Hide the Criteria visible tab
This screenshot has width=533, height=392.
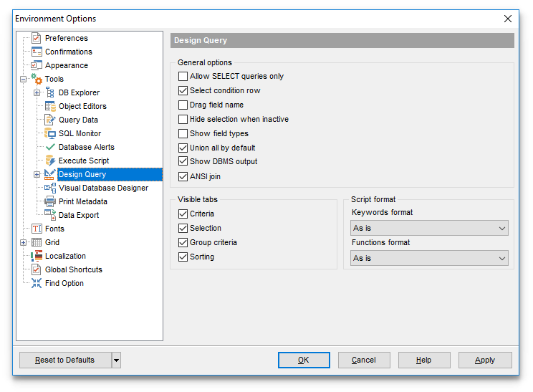point(183,214)
